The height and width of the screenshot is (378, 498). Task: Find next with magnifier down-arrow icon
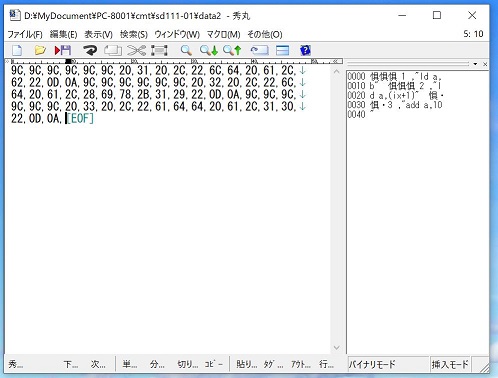coord(209,50)
